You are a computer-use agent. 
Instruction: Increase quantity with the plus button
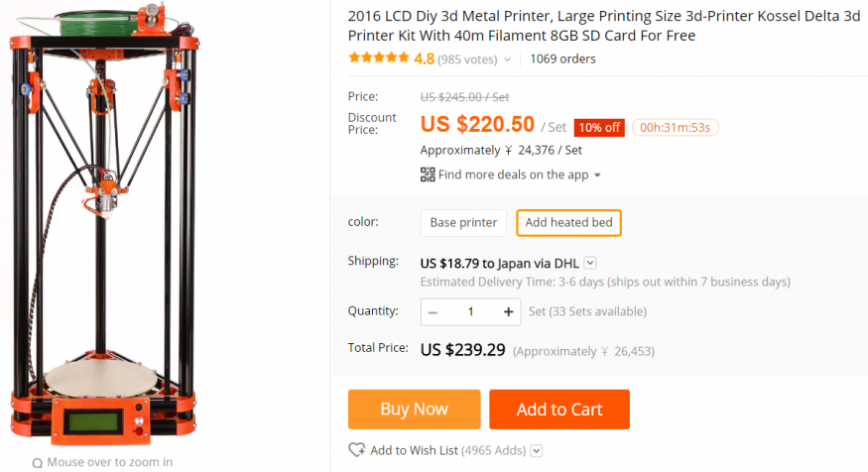click(508, 311)
